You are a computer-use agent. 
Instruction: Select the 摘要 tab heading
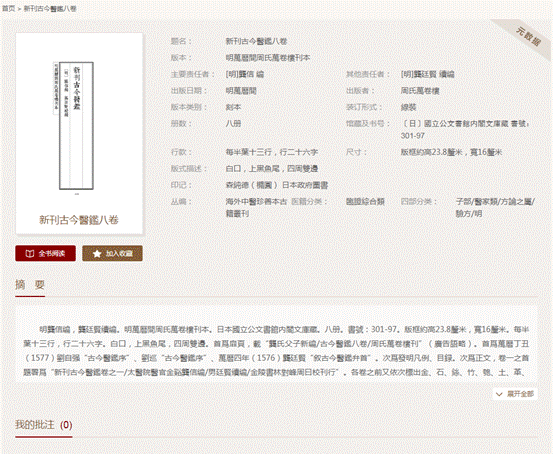pos(30,285)
